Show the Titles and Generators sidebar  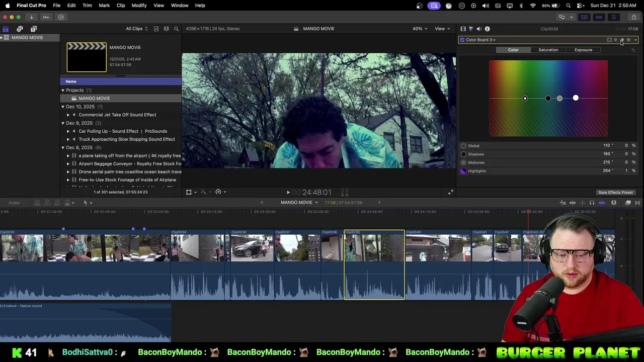[x=34, y=29]
